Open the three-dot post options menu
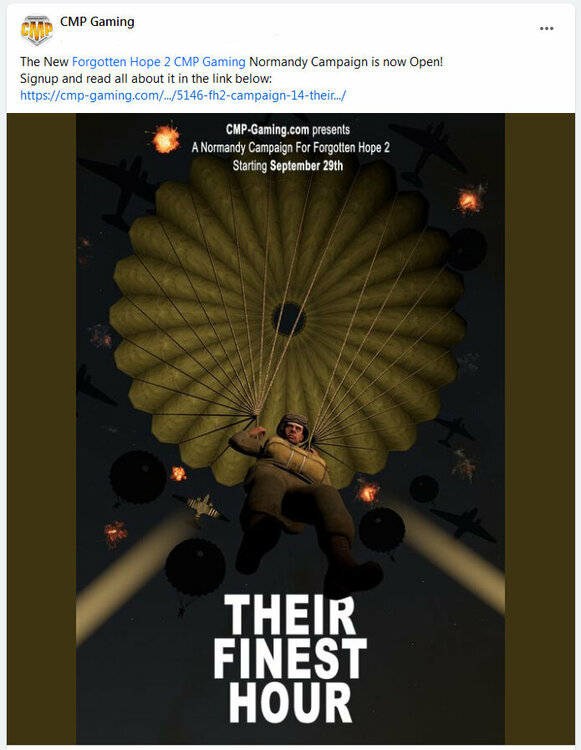This screenshot has width=581, height=750. (547, 29)
